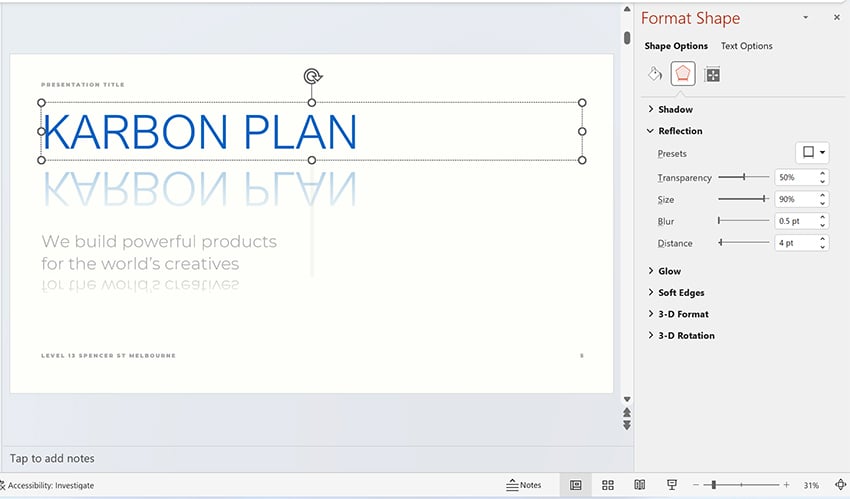Click the reflection Transparency slider
The image size is (850, 499).
pyautogui.click(x=744, y=177)
